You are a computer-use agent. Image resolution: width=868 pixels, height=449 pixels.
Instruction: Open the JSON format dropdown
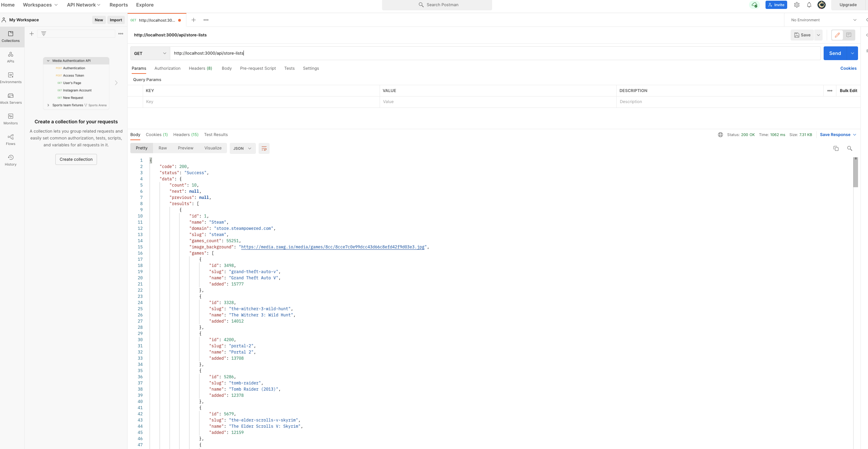pos(242,148)
